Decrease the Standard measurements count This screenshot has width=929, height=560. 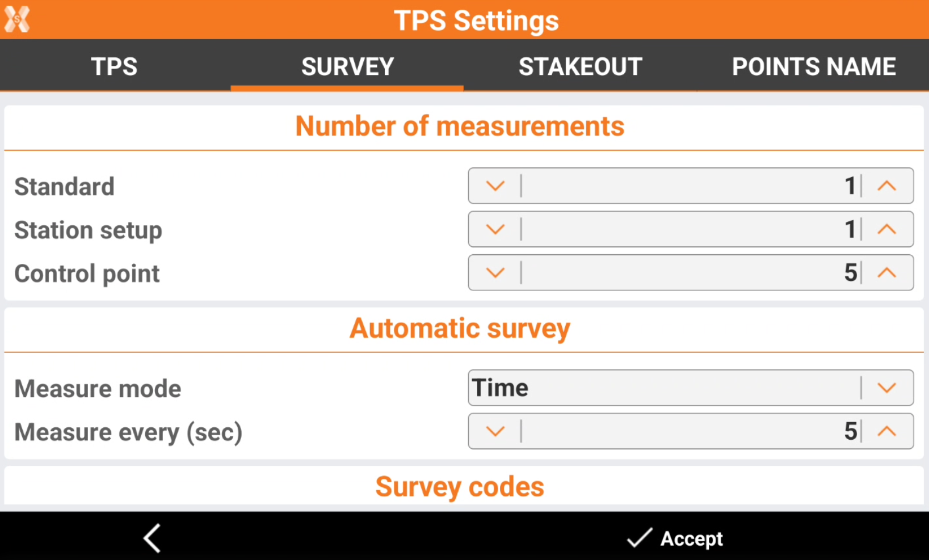tap(495, 186)
